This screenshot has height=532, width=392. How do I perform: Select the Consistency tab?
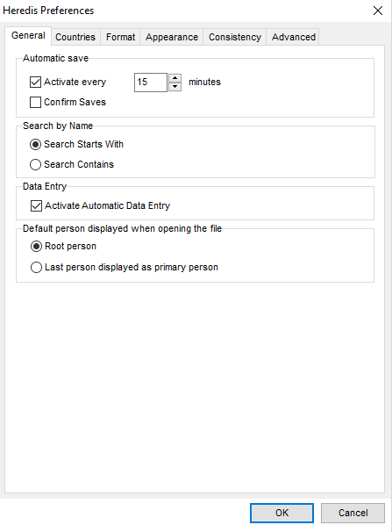point(234,37)
